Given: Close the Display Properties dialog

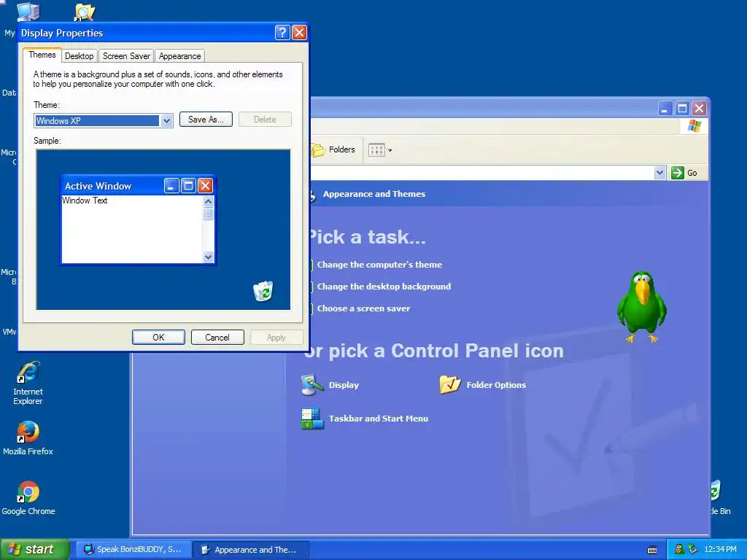Looking at the screenshot, I should pyautogui.click(x=299, y=32).
